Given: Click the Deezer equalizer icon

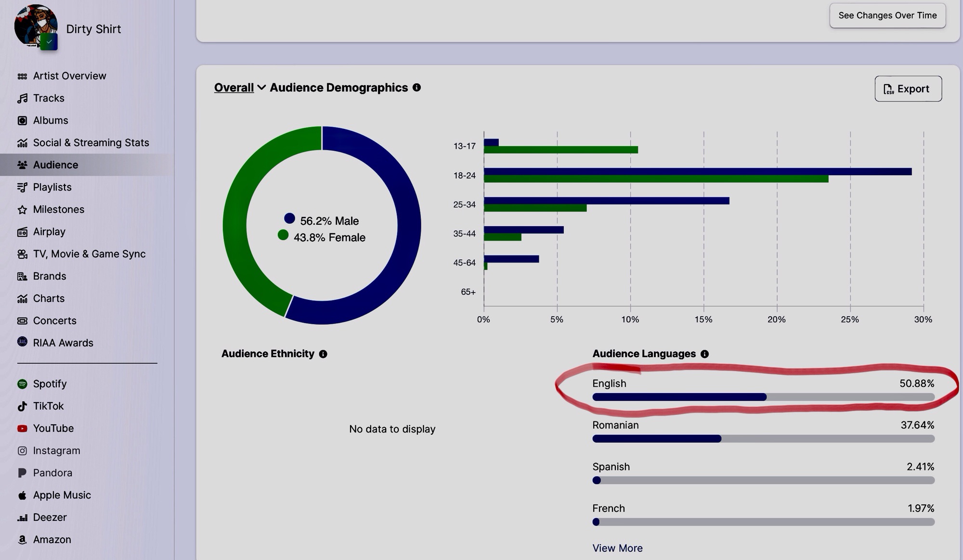Looking at the screenshot, I should (22, 518).
